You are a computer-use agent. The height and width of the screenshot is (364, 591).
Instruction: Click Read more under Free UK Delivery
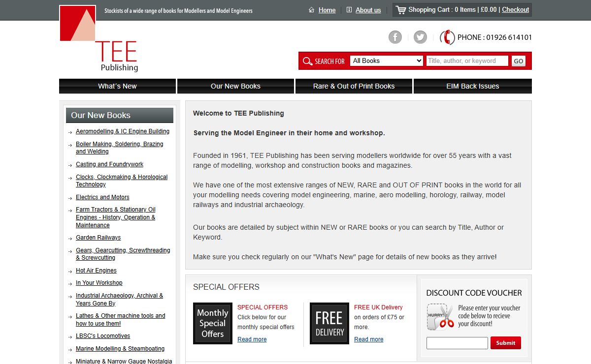(368, 339)
